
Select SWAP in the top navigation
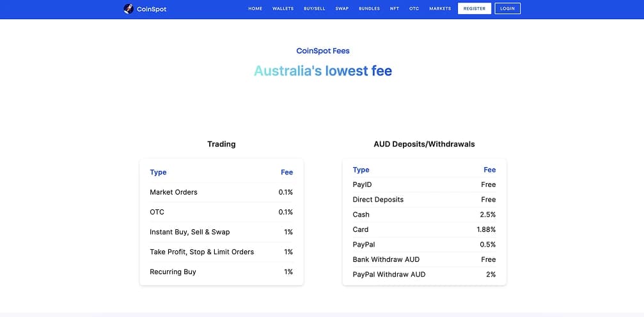coord(342,8)
